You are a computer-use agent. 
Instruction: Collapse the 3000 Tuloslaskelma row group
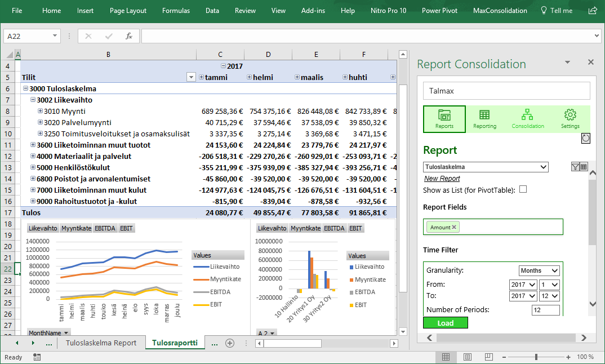tap(25, 88)
